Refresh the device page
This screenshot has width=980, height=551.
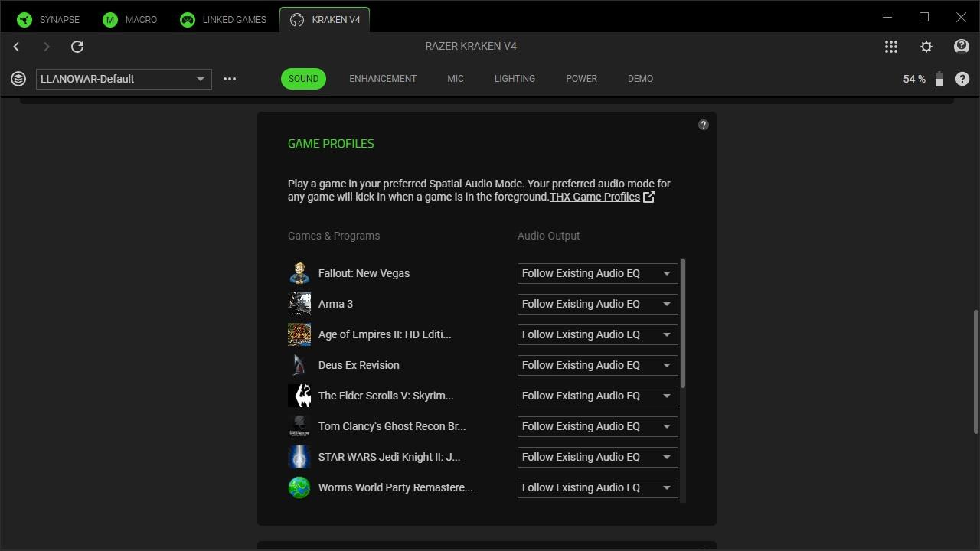click(77, 47)
